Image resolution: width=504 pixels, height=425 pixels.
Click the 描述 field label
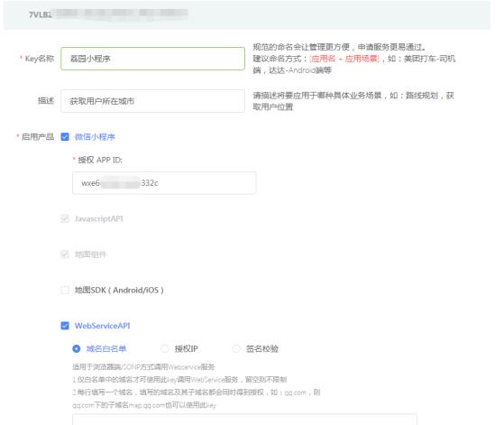coord(46,101)
